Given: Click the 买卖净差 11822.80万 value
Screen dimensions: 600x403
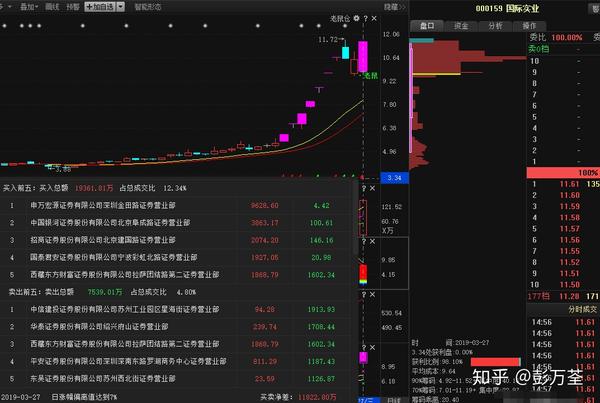Looking at the screenshot, I should pos(317,397).
